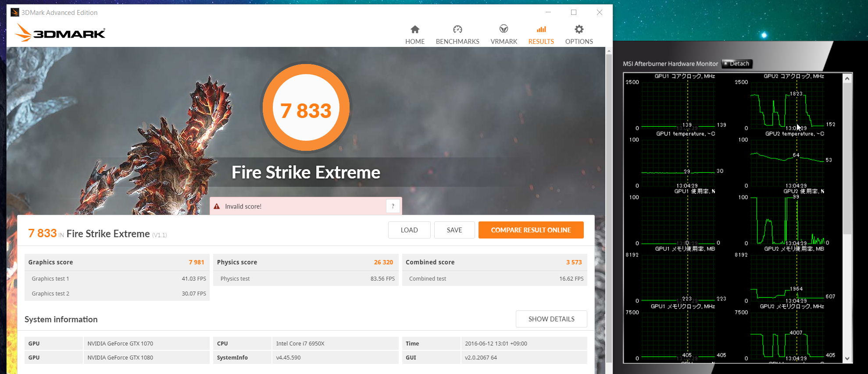Viewport: 868px width, 374px height.
Task: Click the GPU1 memory usage graph
Action: (678, 278)
